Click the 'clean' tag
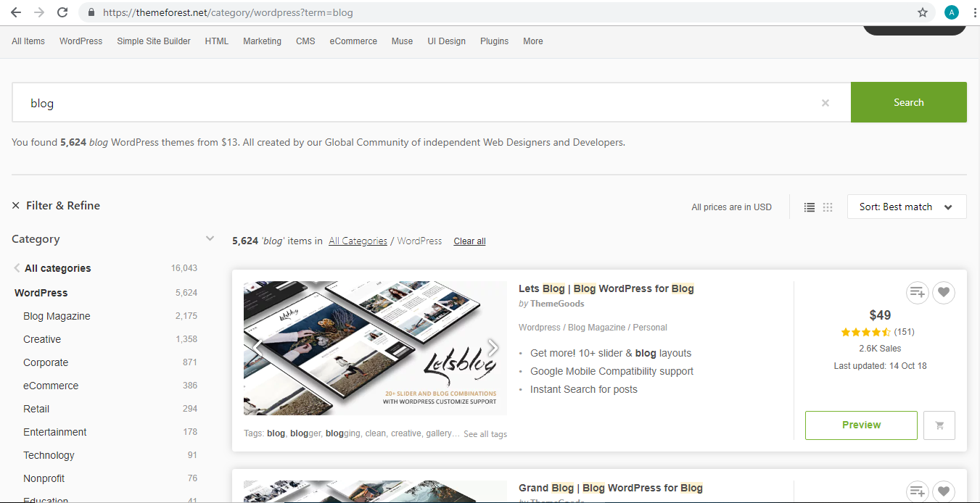 click(x=375, y=433)
